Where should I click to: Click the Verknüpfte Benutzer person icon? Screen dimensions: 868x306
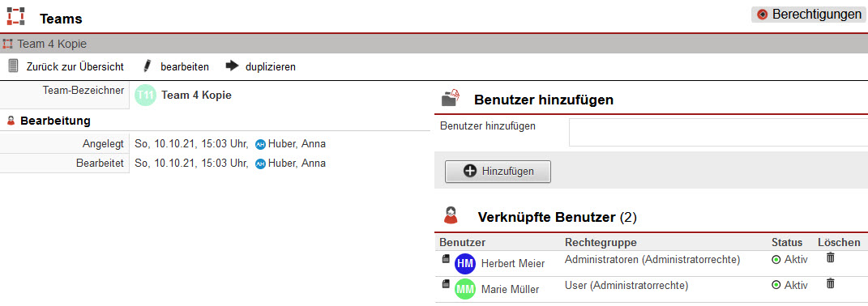[x=451, y=215]
